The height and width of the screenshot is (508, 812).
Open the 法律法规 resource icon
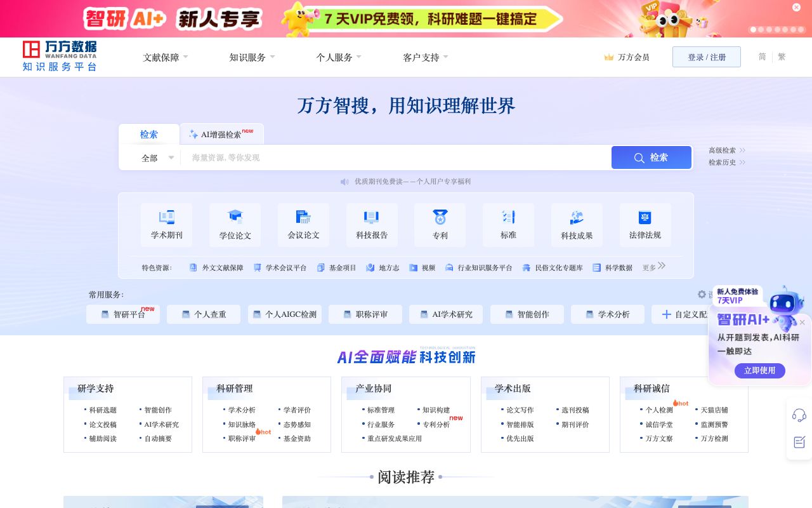click(x=645, y=224)
